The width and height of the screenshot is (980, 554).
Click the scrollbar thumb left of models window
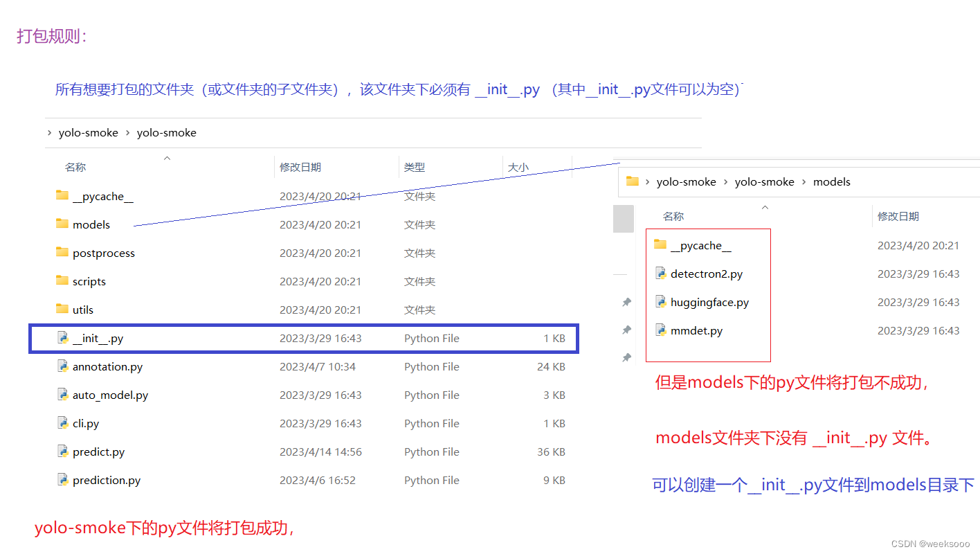point(624,218)
